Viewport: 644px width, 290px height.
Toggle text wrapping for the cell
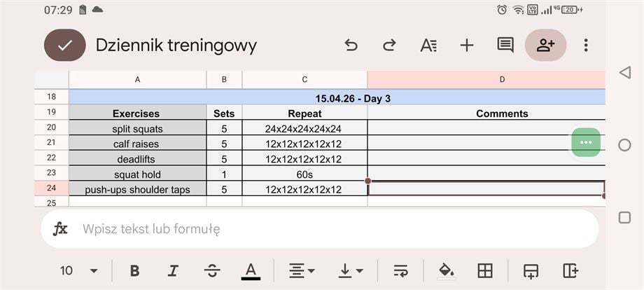(400, 270)
